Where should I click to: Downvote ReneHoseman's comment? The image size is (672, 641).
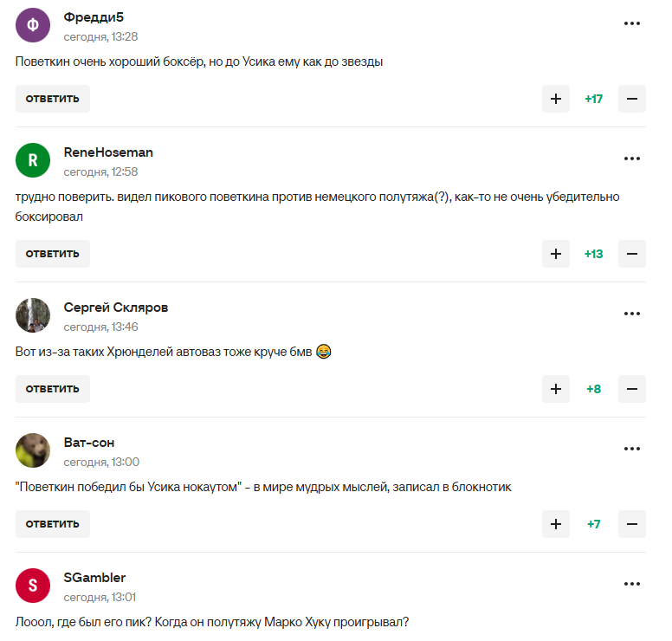pos(631,254)
